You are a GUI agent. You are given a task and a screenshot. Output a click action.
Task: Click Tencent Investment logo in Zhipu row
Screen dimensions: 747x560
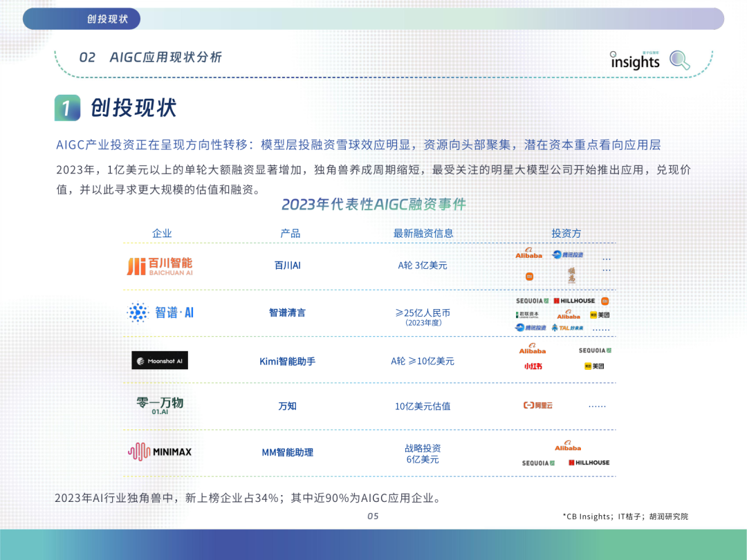[531, 328]
